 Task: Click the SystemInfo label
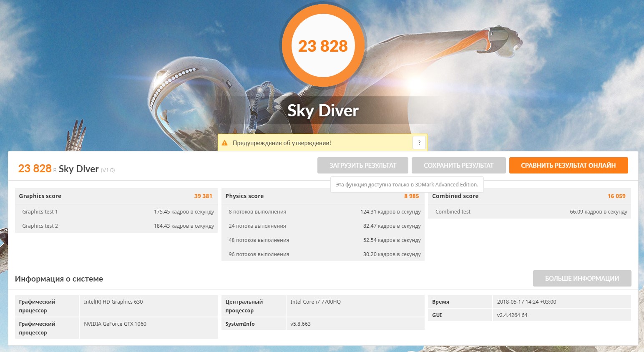coord(240,324)
